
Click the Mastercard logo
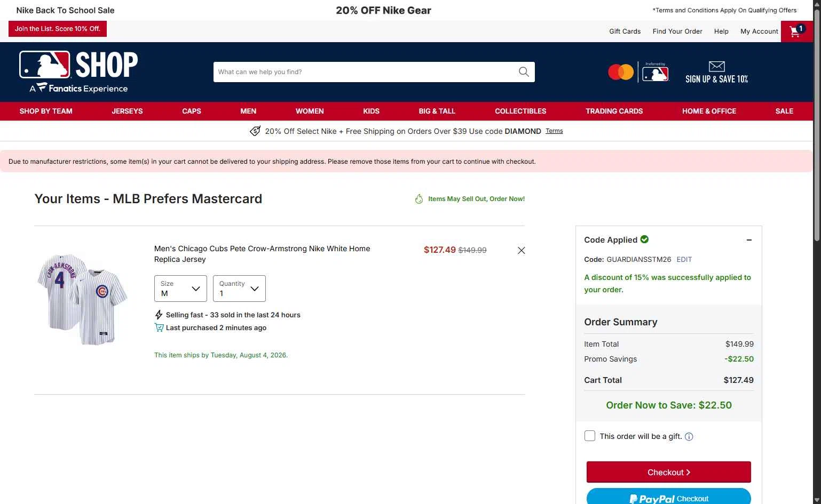[621, 72]
